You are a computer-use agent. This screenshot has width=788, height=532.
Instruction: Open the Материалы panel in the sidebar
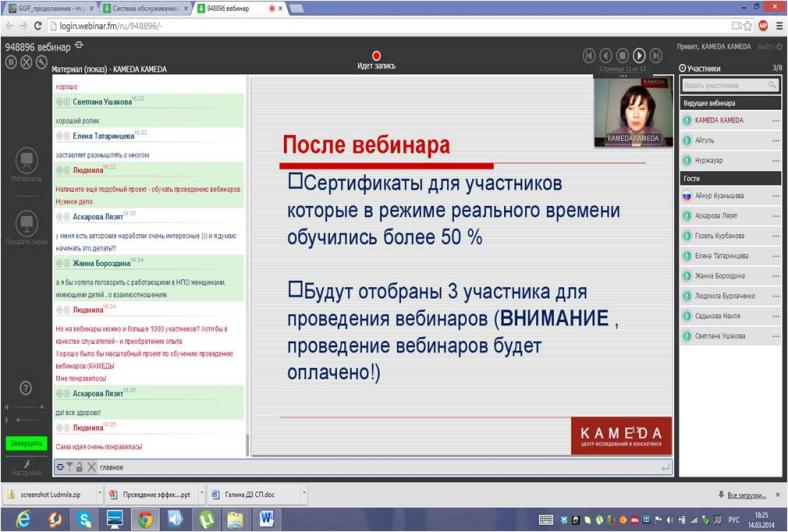(27, 165)
